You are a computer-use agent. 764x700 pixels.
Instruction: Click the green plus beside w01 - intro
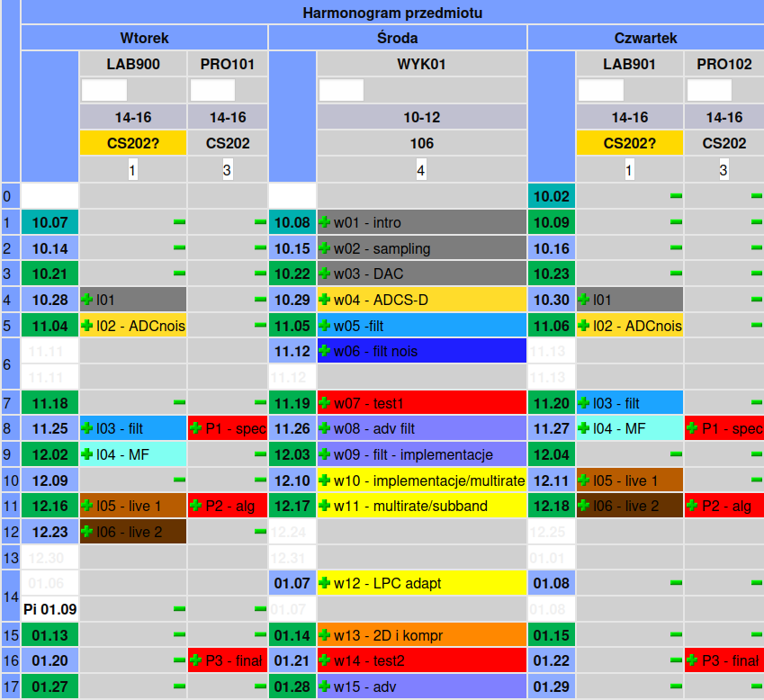[325, 222]
